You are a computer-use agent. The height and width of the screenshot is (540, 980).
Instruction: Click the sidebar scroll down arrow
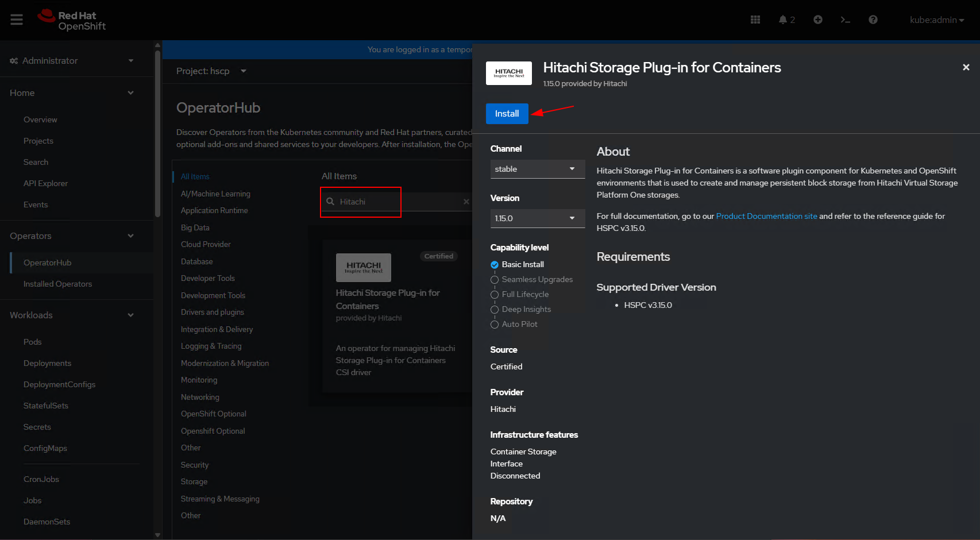click(x=157, y=535)
